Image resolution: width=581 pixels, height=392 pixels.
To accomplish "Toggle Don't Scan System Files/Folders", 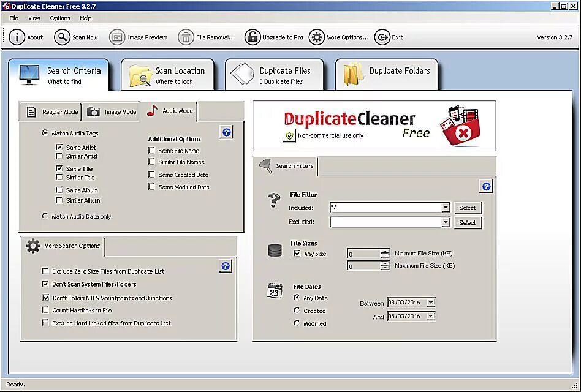I will 45,284.
